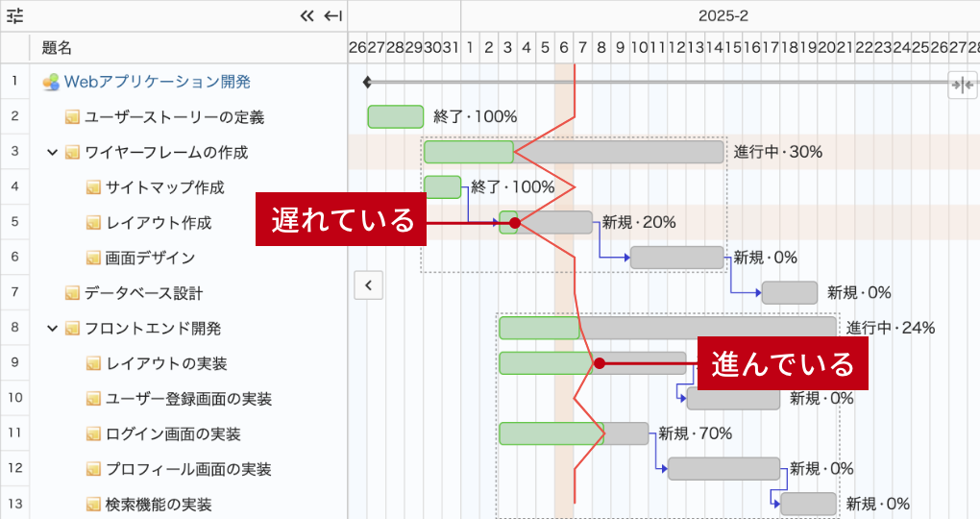Click the left chevron button in chart
The height and width of the screenshot is (519, 980).
[x=369, y=285]
